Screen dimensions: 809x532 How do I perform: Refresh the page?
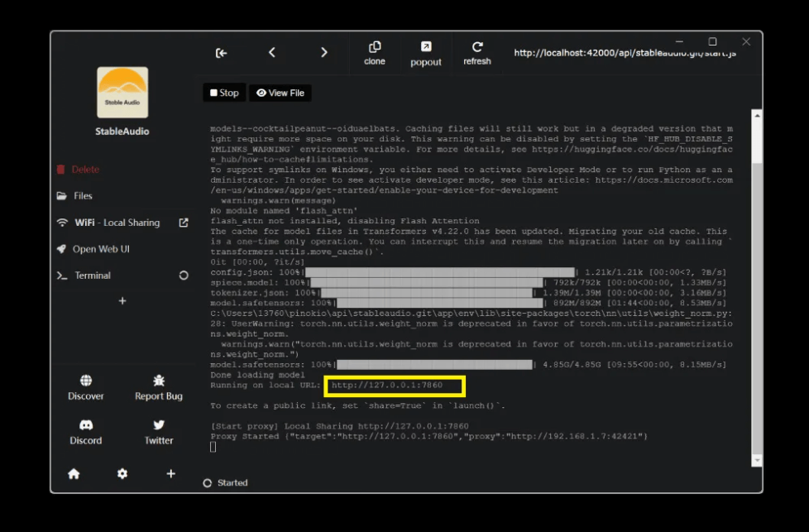click(x=477, y=53)
